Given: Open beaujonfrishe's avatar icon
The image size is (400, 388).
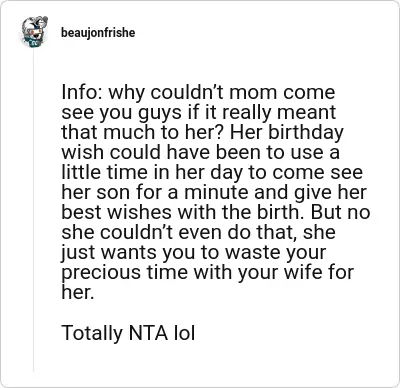Looking at the screenshot, I should click(x=34, y=32).
